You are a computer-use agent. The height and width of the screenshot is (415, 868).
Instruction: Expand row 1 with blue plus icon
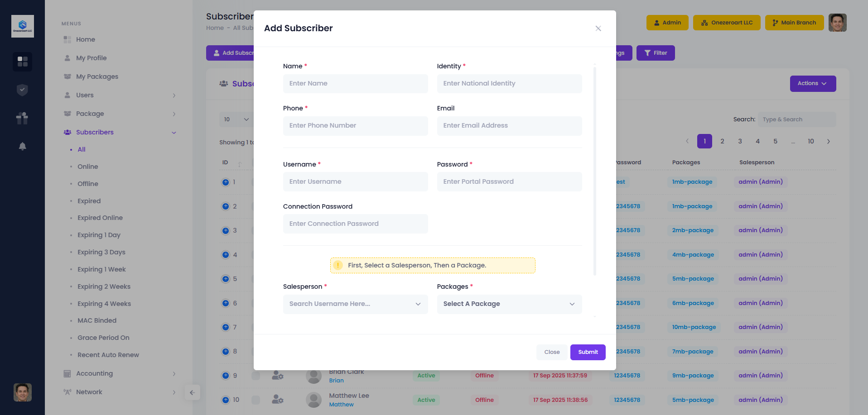coord(226,182)
